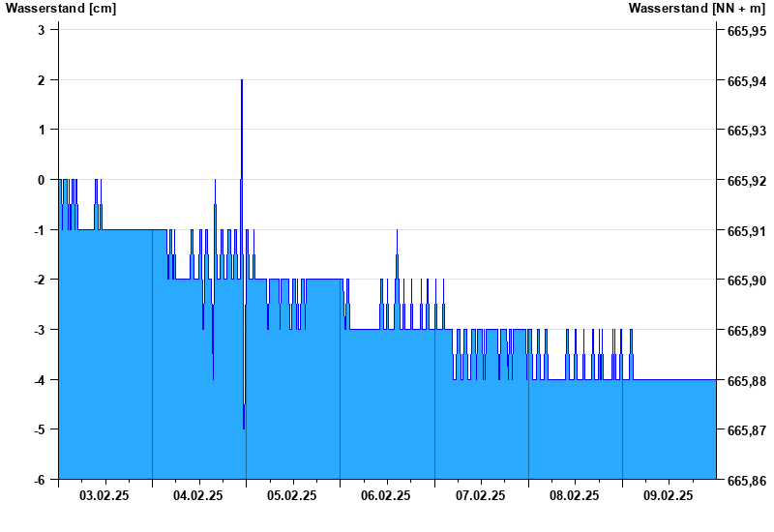The width and height of the screenshot is (774, 532).
Task: Click the 05.02.25 date label
Action: click(292, 495)
